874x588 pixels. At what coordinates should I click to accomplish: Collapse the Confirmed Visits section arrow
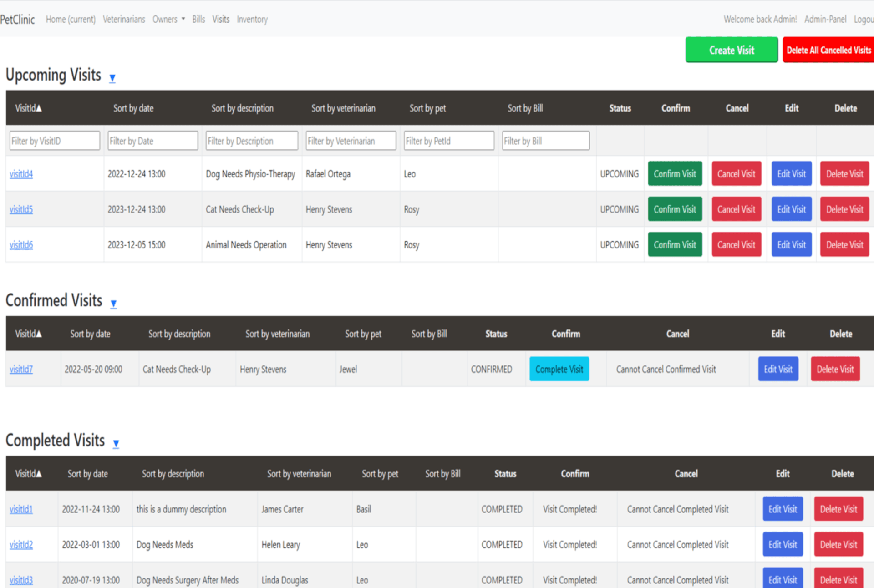tap(113, 304)
